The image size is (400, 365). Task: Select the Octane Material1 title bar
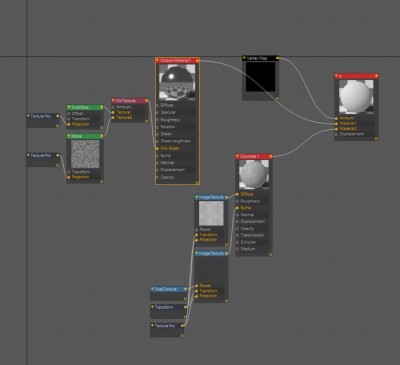click(177, 61)
